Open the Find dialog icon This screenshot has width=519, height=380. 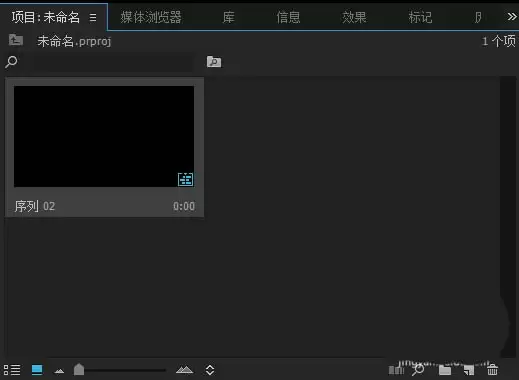(418, 369)
